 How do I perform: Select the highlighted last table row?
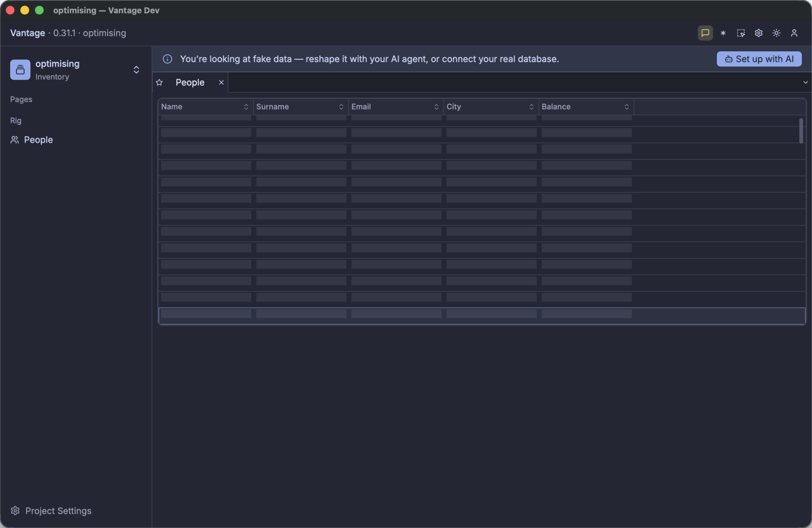tap(482, 315)
